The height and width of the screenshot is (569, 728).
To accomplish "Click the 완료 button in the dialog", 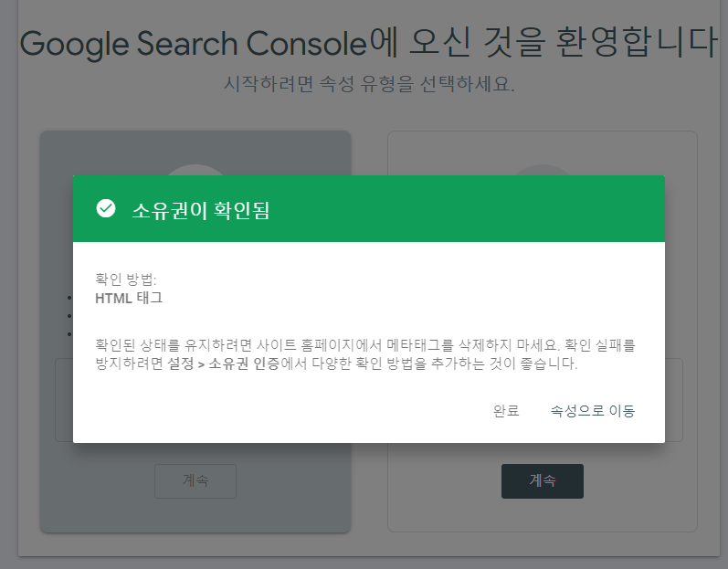I will click(506, 411).
